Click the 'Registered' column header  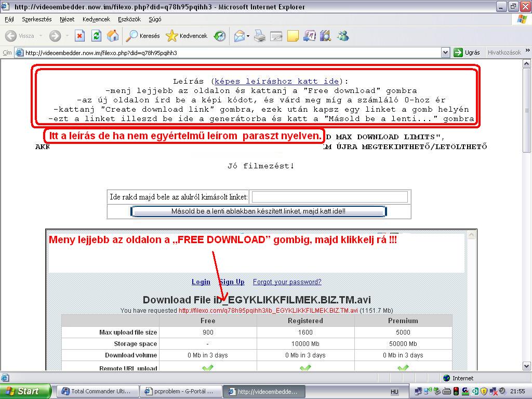click(305, 321)
